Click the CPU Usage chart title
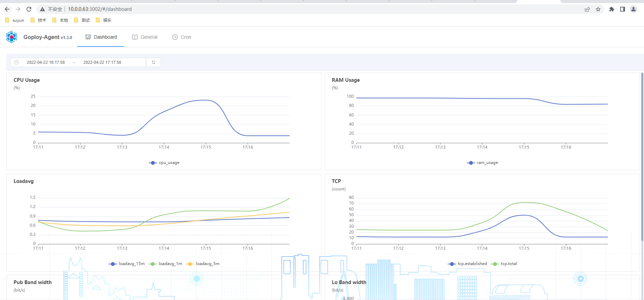This screenshot has width=644, height=300. coord(26,80)
